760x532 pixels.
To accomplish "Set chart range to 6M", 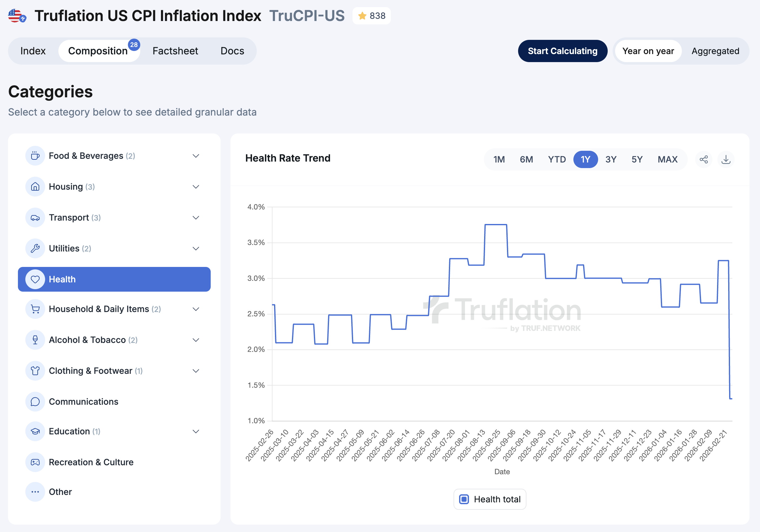I will tap(526, 159).
